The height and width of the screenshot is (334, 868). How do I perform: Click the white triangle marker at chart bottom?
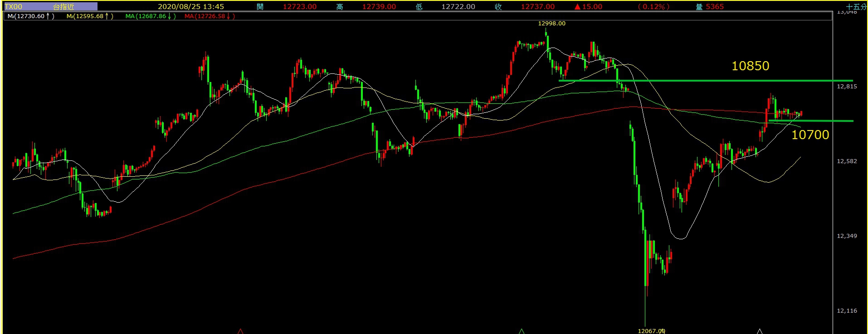tap(760, 331)
